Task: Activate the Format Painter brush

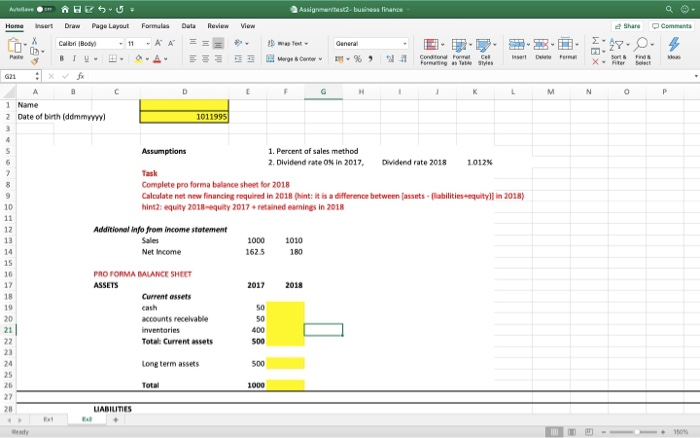Action: coord(34,61)
